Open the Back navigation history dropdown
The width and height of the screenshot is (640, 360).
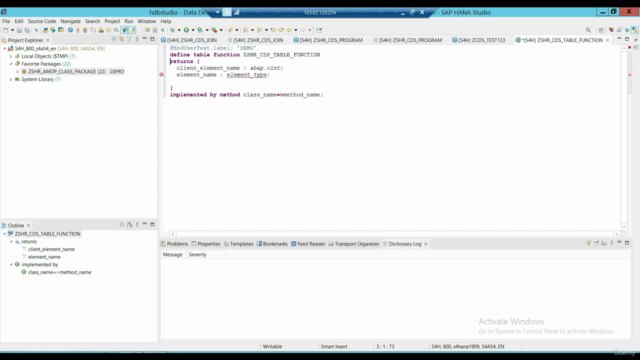(x=296, y=30)
